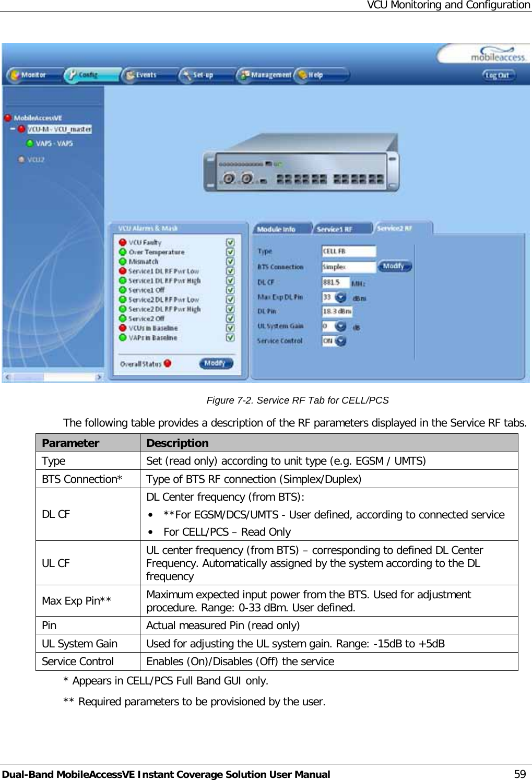Toggle Service1 DL RF Pwr High checkbox
532x780 pixels.
coord(230,281)
